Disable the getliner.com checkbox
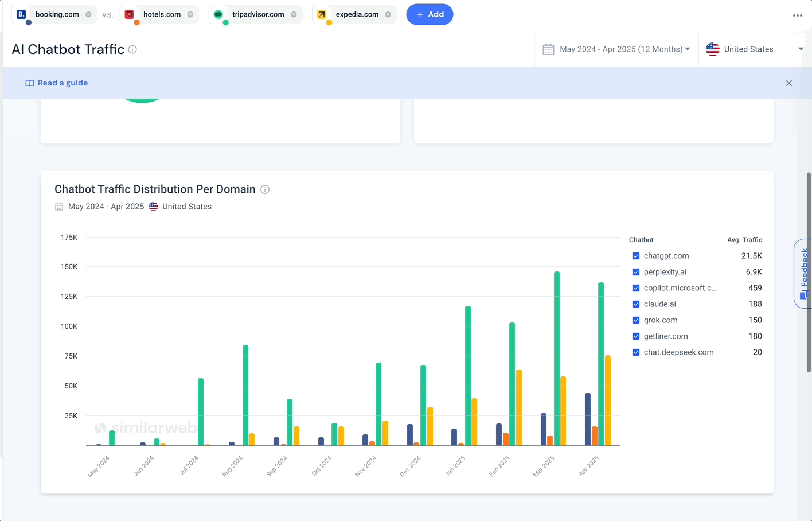 (636, 336)
